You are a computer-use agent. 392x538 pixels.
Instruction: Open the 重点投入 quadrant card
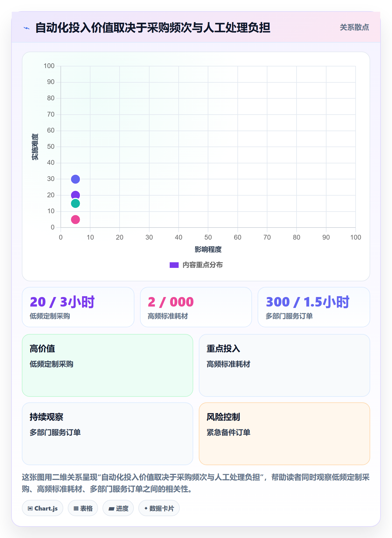coord(284,365)
